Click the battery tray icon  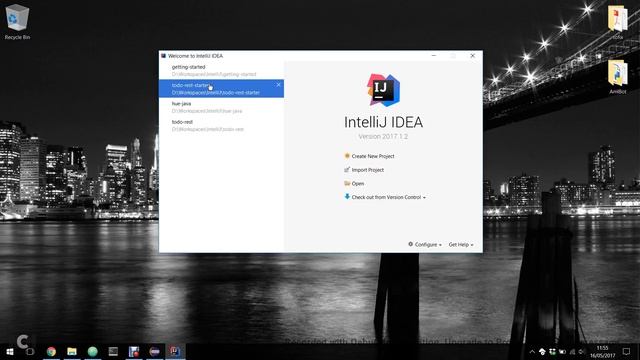tap(562, 352)
